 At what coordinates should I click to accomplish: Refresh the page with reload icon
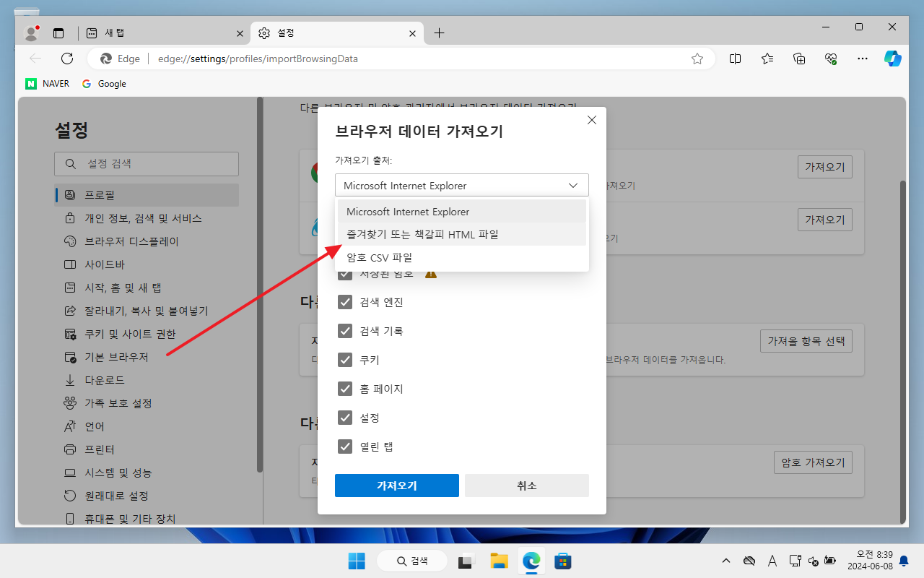click(67, 59)
